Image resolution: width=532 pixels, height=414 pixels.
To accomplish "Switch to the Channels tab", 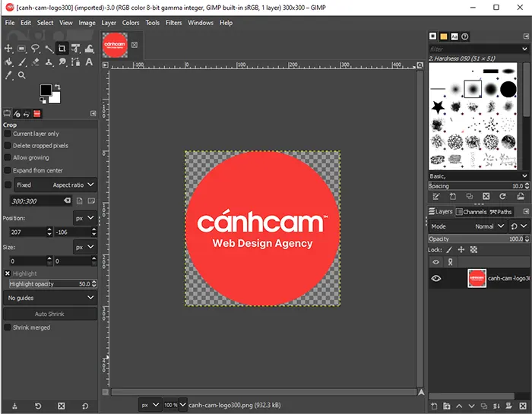I will [471, 212].
